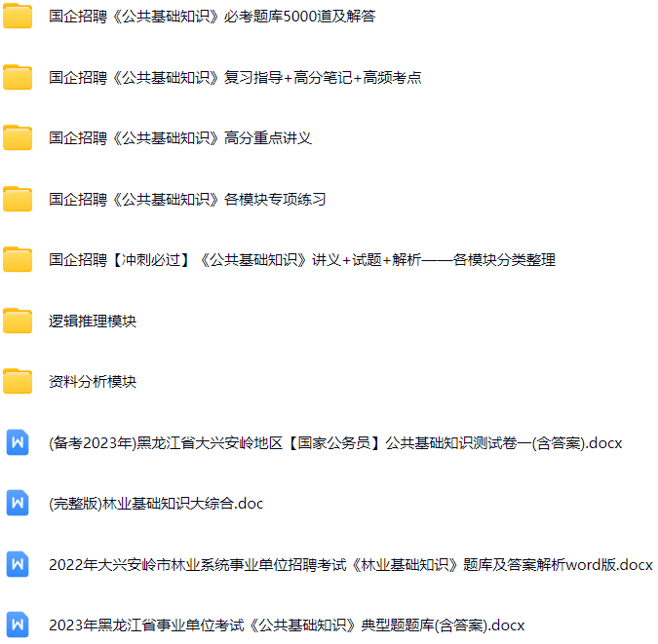The width and height of the screenshot is (658, 644).
Task: Select the 各模块专项练习 folder name text
Action: click(x=187, y=200)
